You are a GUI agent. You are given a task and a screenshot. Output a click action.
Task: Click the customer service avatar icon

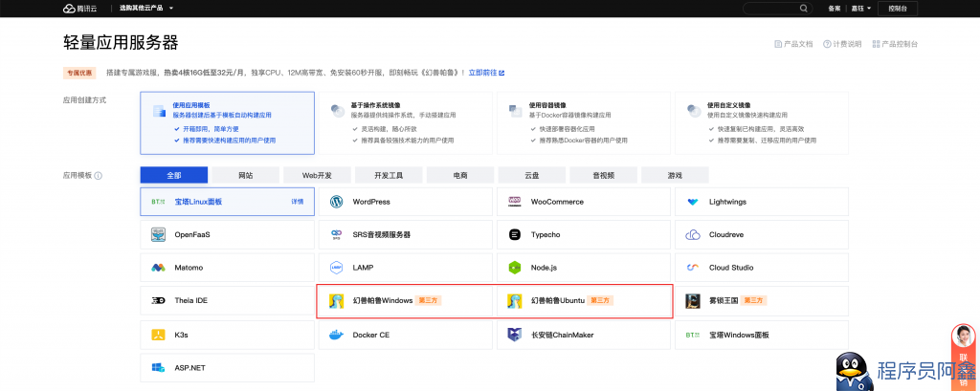[x=963, y=337]
